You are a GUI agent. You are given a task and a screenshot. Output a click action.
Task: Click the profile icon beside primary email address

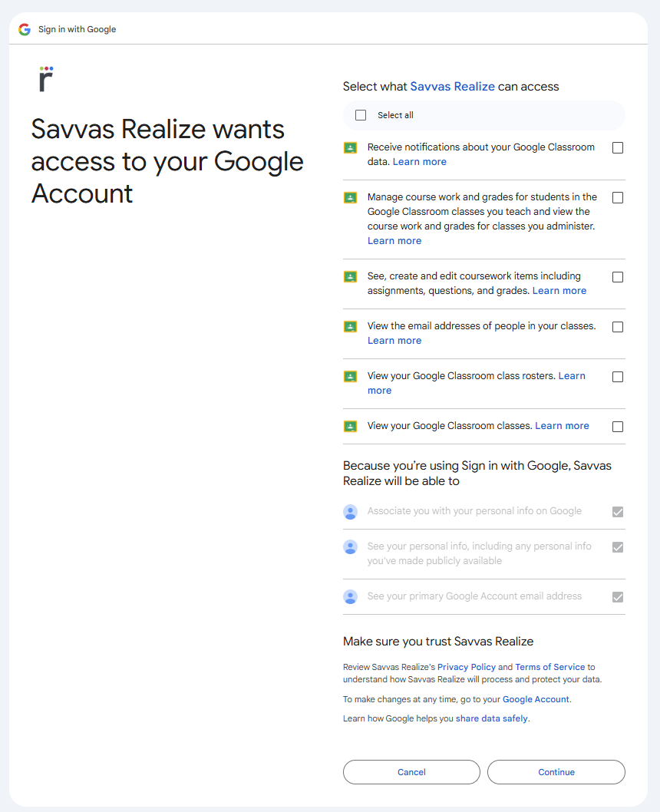coord(351,596)
